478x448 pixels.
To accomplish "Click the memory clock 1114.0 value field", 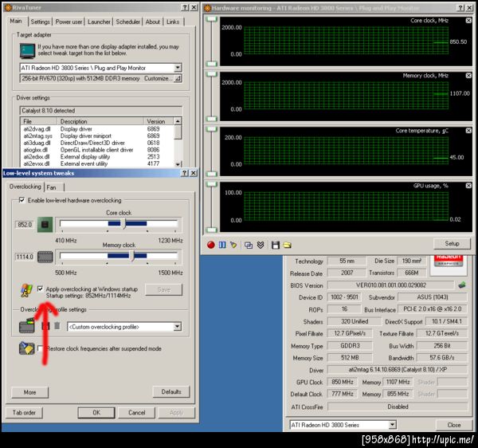I will pyautogui.click(x=25, y=257).
